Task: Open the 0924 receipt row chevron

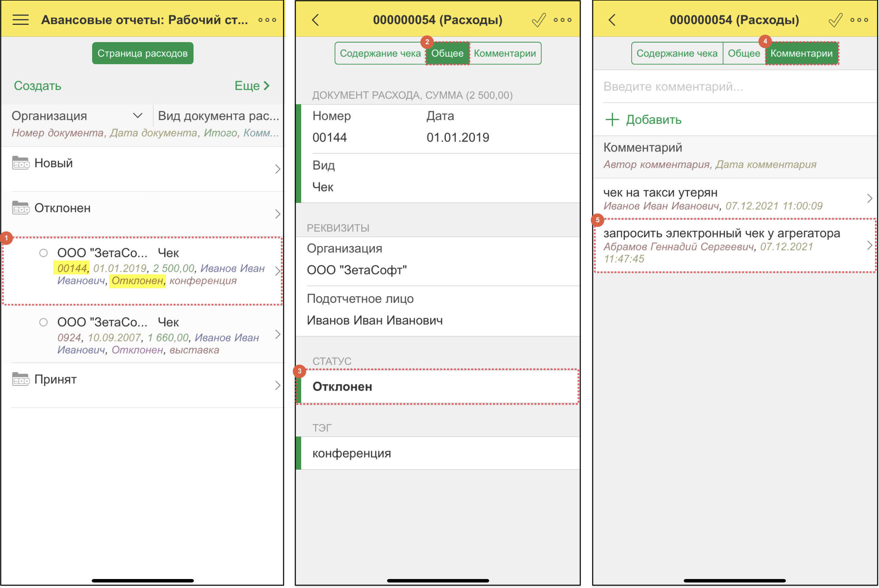Action: pos(278,334)
